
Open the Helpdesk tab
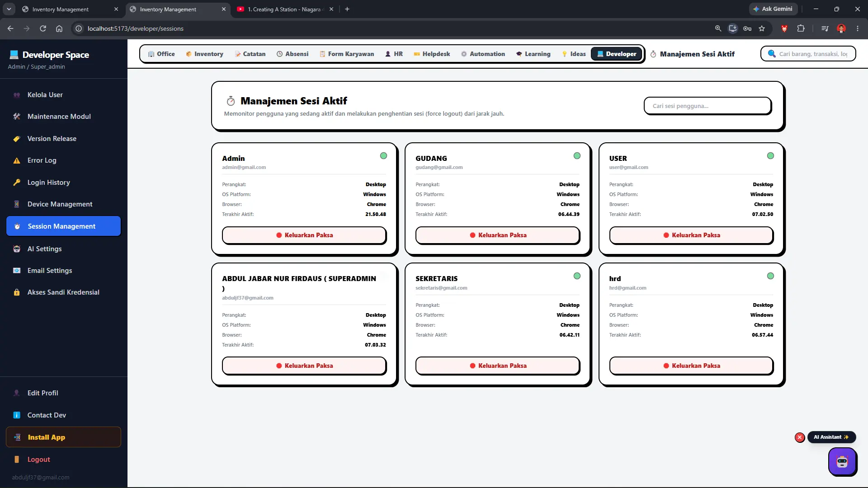coord(432,54)
